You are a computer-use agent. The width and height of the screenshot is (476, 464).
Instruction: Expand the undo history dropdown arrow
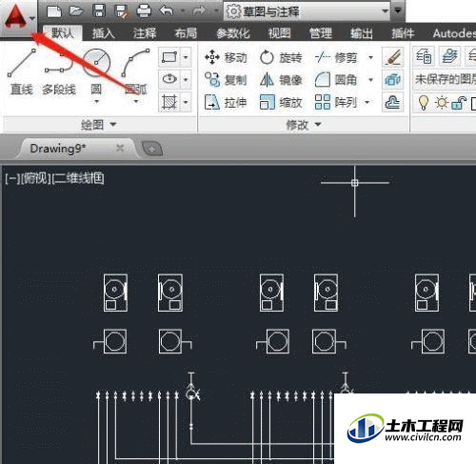(183, 11)
